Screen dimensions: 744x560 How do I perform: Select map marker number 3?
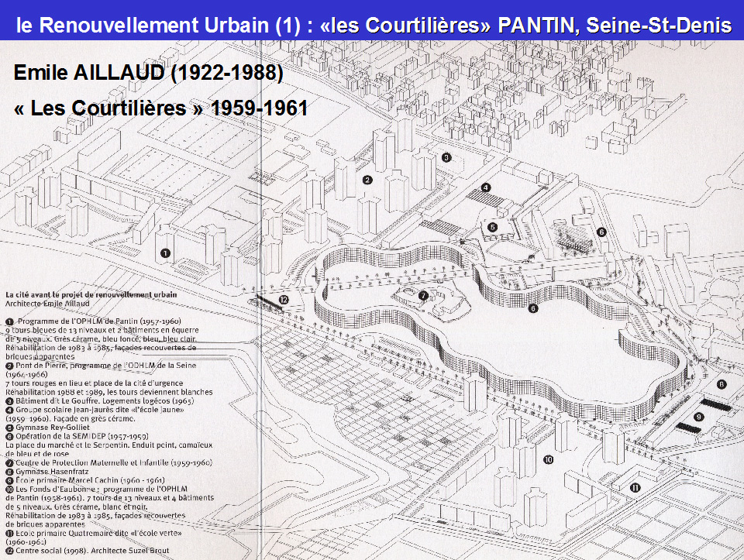pyautogui.click(x=446, y=157)
